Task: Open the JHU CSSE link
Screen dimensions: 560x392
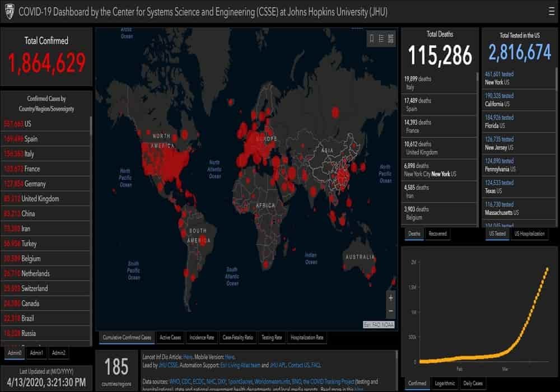Action: [x=168, y=365]
